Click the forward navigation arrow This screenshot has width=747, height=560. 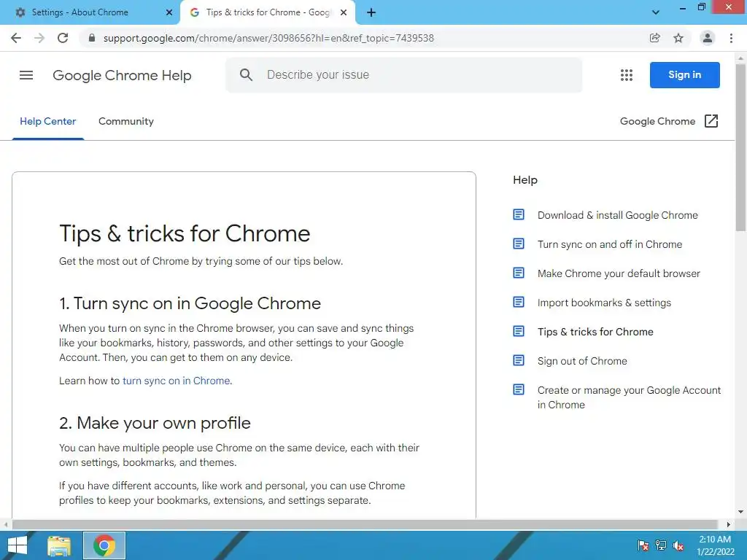39,38
